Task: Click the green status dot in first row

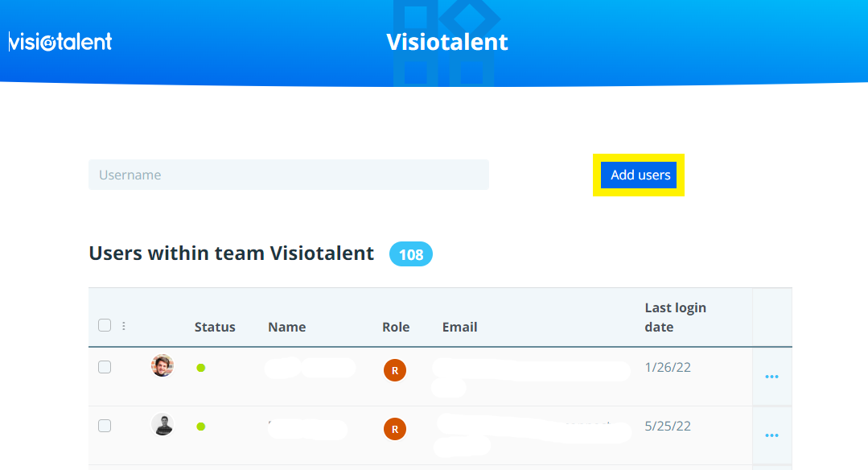Action: point(201,368)
